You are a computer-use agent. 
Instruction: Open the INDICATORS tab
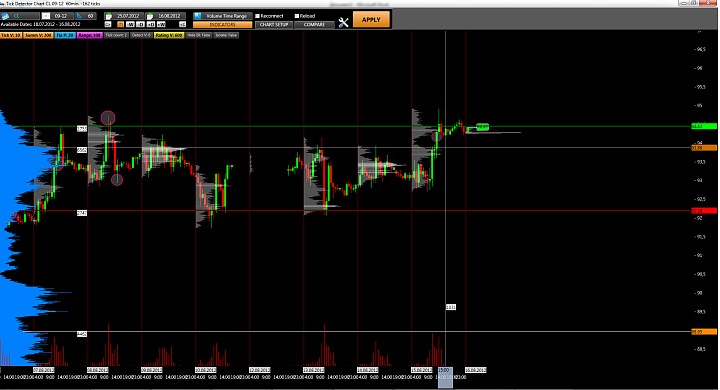(x=222, y=24)
